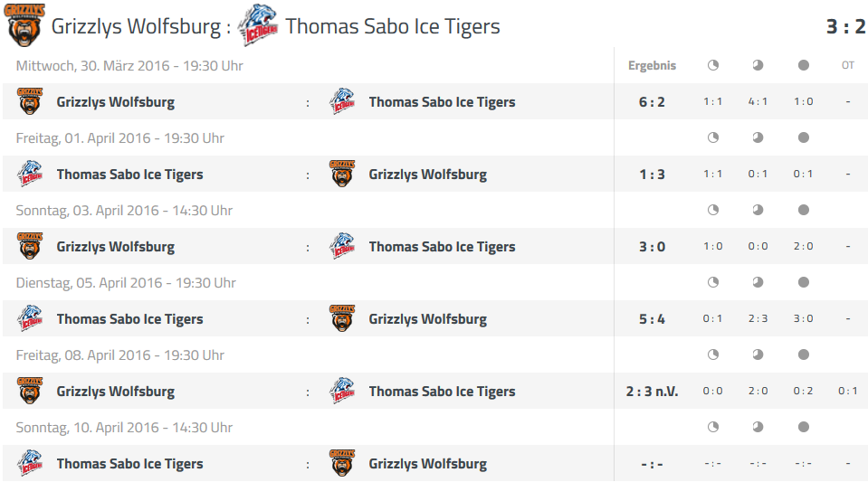
Task: Open the Thomas Sabo Ice Tigers link, 08. April game
Action: (442, 392)
